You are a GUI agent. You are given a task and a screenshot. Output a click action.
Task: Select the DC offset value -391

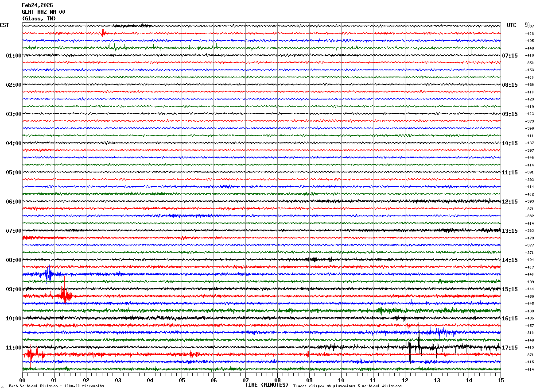click(529, 173)
